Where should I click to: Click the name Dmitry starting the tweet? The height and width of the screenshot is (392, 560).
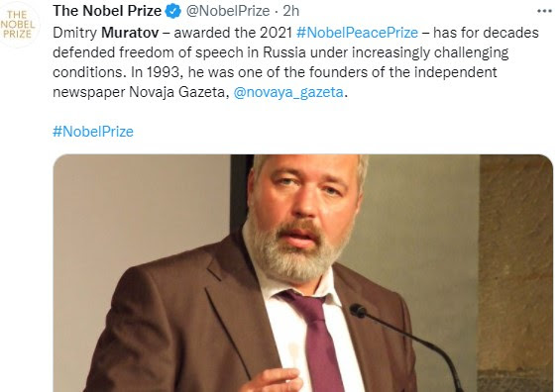tap(75, 33)
